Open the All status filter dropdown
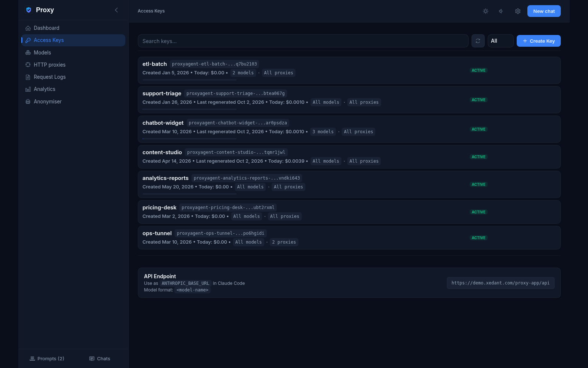 (501, 41)
